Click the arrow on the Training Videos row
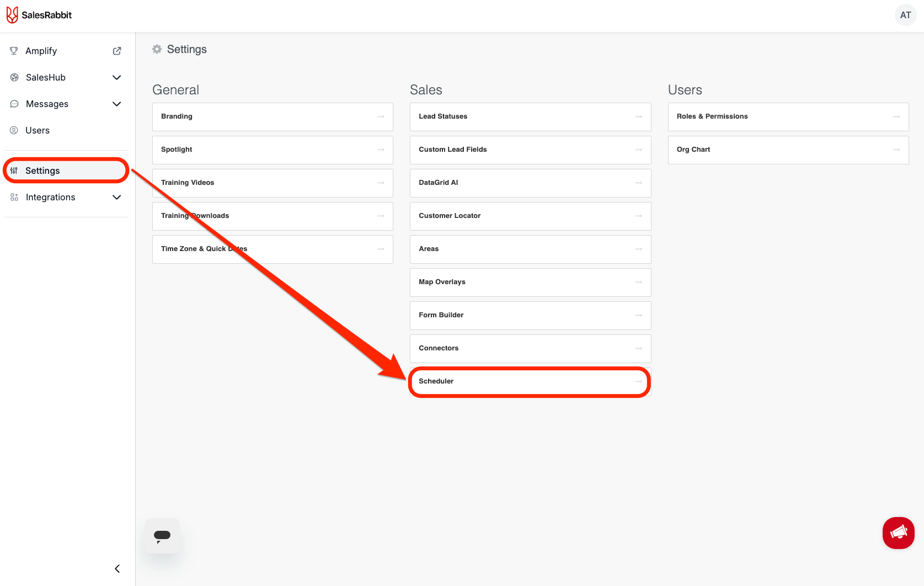 381,183
